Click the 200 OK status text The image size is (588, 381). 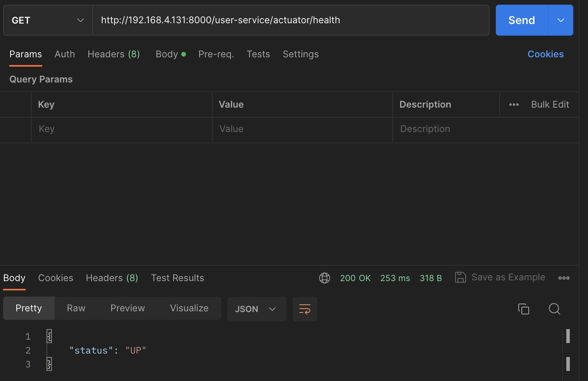[x=355, y=278]
